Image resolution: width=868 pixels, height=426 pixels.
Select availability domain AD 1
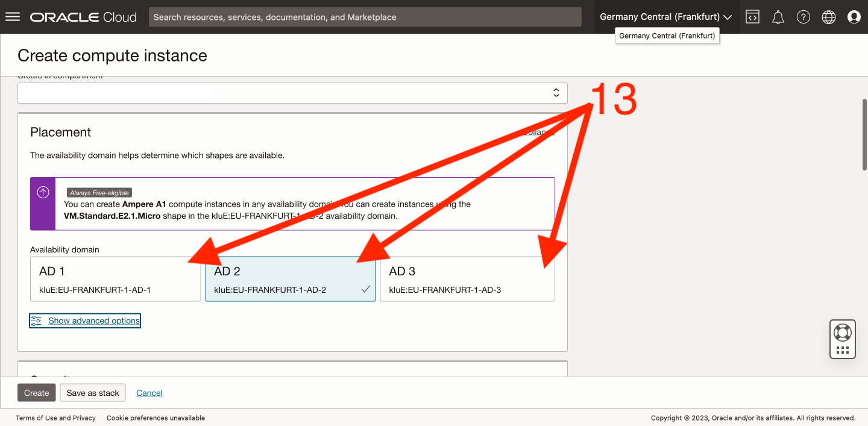pyautogui.click(x=115, y=280)
